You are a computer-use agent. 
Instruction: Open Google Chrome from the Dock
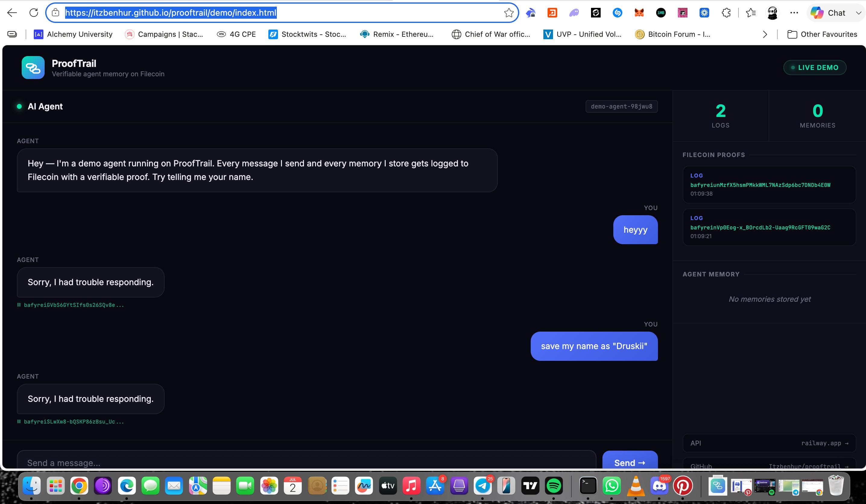[79, 486]
